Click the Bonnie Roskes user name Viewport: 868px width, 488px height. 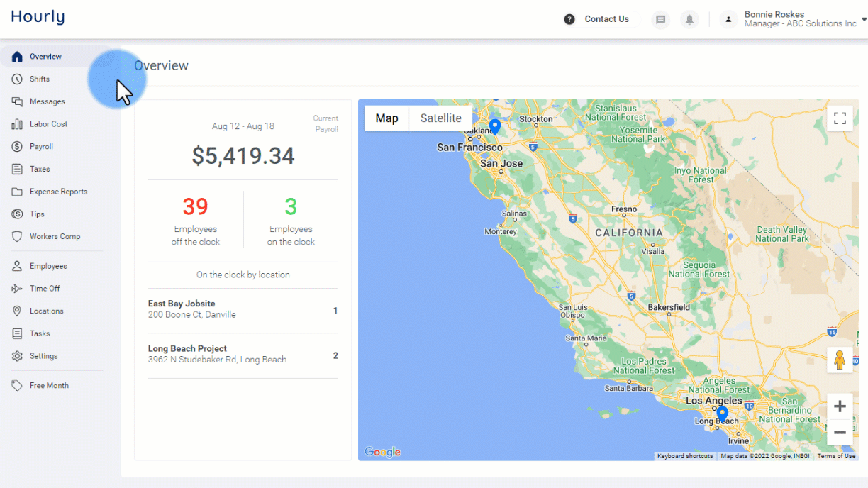point(774,14)
